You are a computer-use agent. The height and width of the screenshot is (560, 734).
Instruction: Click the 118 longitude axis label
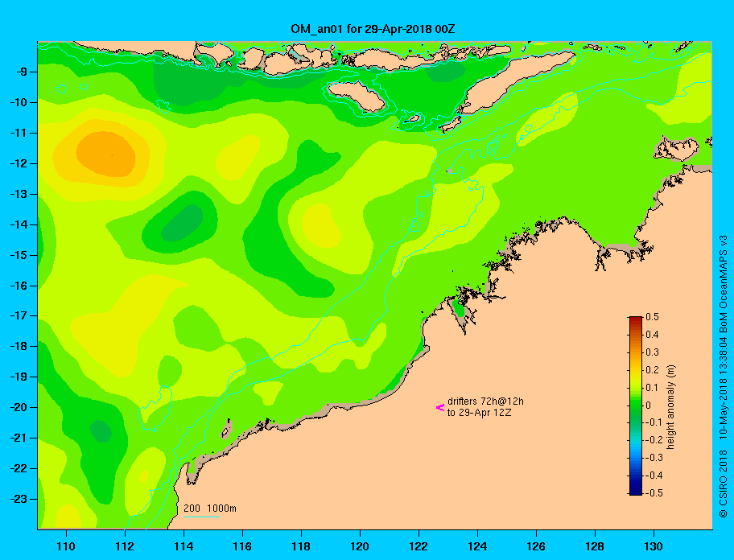301,546
